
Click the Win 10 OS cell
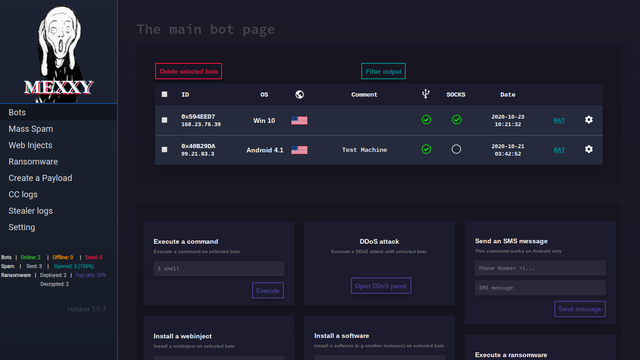click(x=264, y=120)
